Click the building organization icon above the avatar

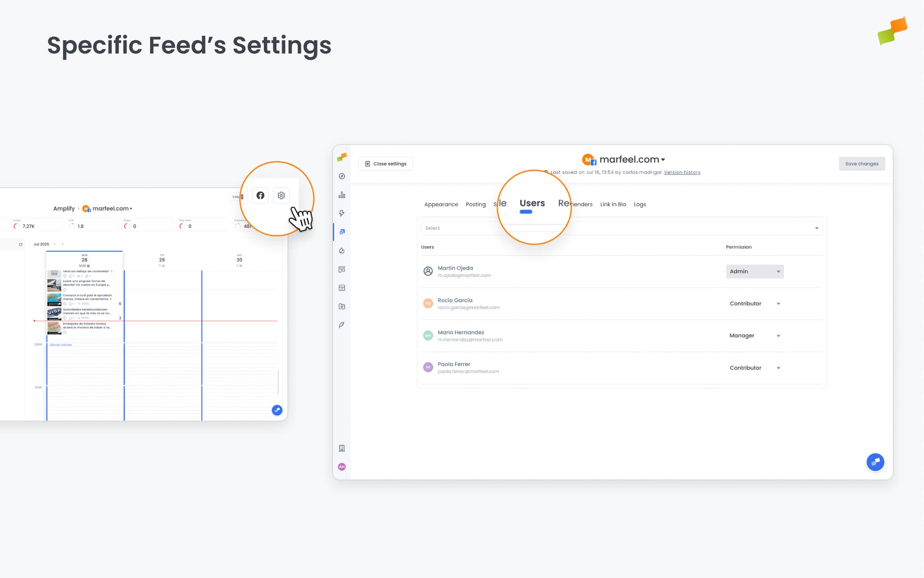[342, 448]
